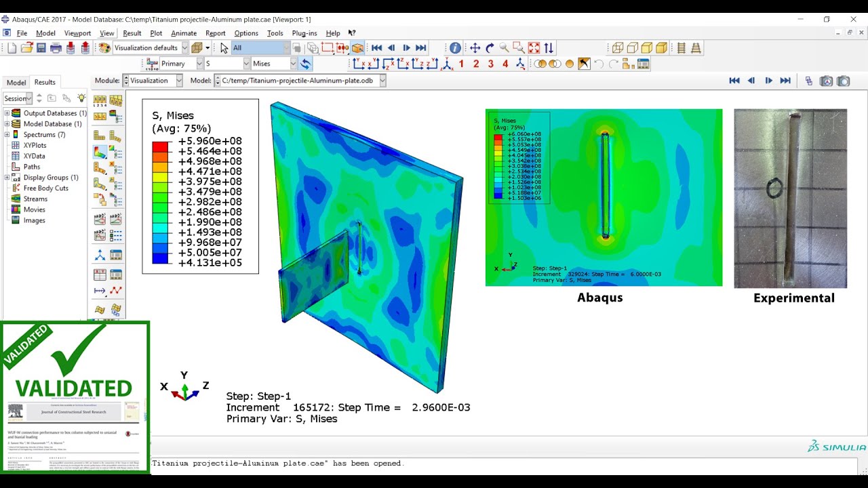This screenshot has height=488, width=868.
Task: Open the Result menu
Action: click(x=132, y=33)
